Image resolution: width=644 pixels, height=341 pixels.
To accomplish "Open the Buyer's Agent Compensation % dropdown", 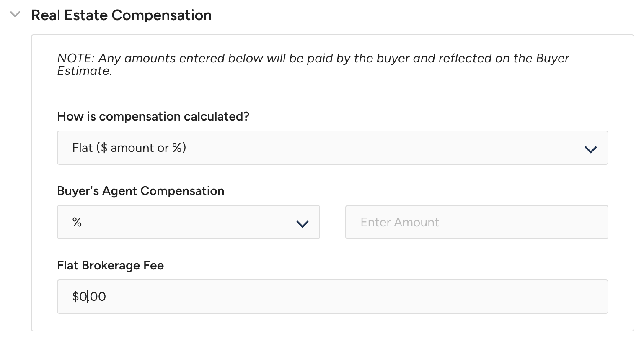I will (x=188, y=222).
